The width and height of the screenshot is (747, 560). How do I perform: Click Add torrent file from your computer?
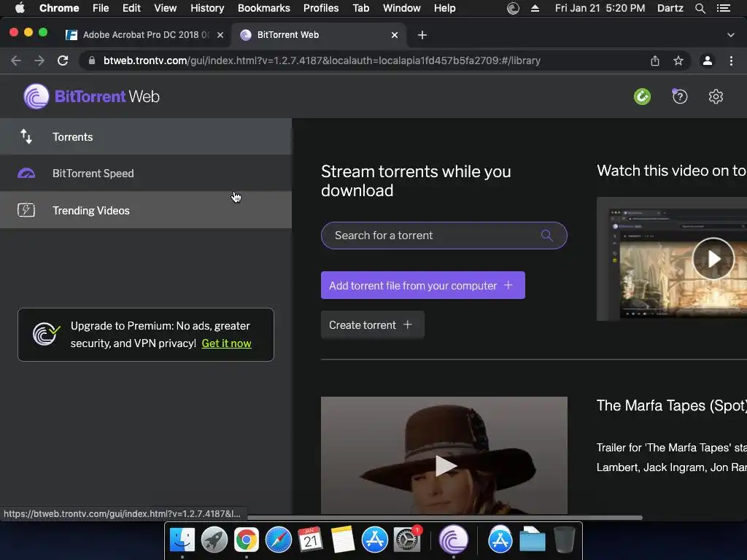423,285
